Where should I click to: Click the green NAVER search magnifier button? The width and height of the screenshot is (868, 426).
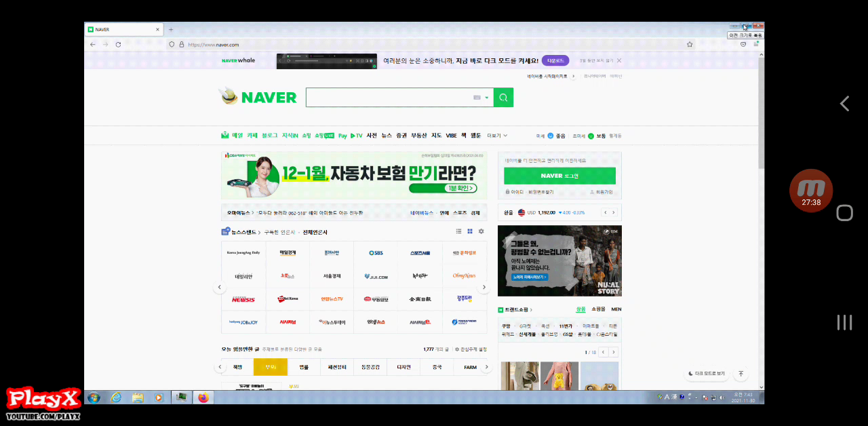click(x=503, y=98)
